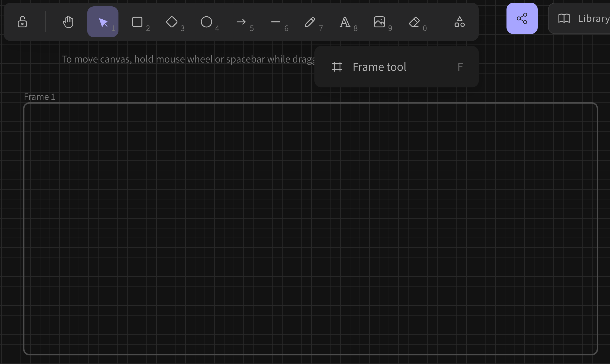Select the Text tool
Image resolution: width=610 pixels, height=364 pixels.
tap(345, 22)
